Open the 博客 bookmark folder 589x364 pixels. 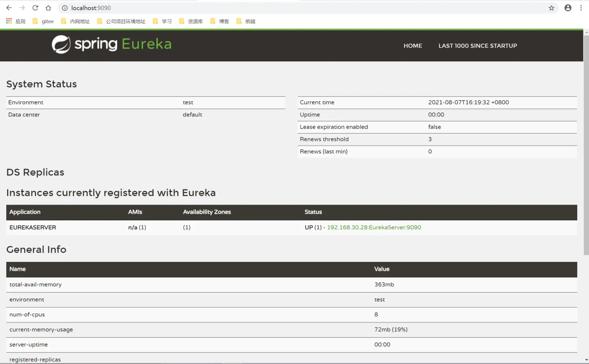(x=220, y=21)
